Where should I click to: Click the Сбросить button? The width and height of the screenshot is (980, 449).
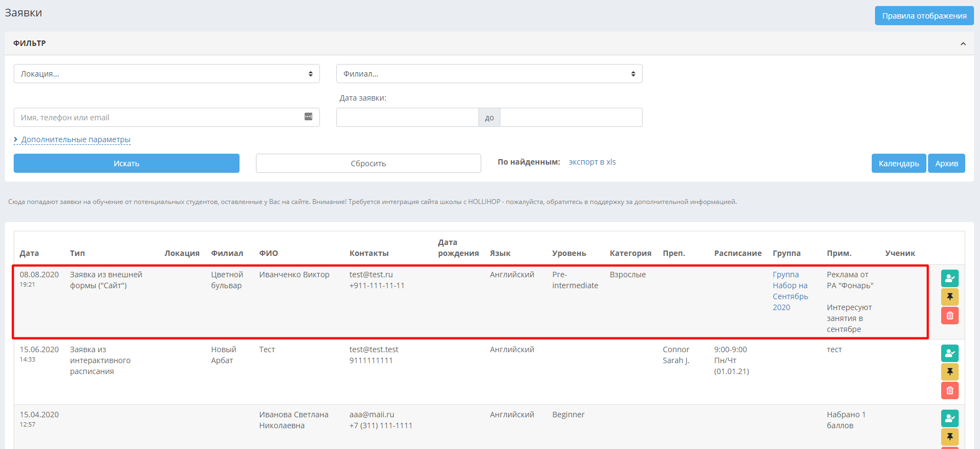coord(369,163)
